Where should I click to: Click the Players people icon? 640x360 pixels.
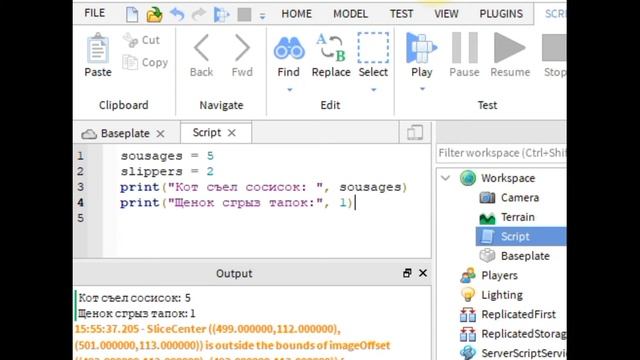point(468,276)
